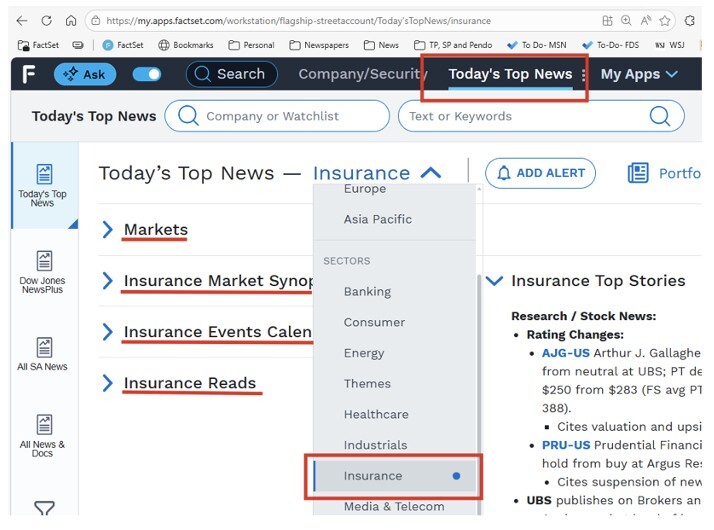Activate read aloud icon in address bar
The height and width of the screenshot is (530, 714).
[x=645, y=20]
